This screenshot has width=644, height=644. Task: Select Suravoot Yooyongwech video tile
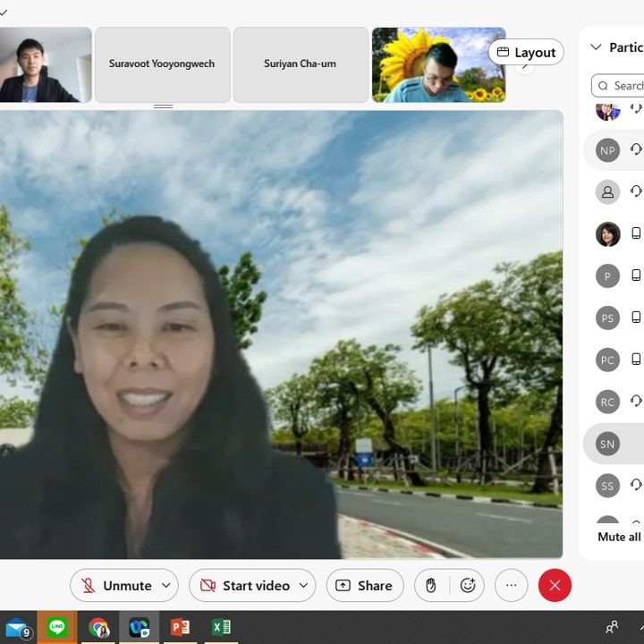coord(162,64)
